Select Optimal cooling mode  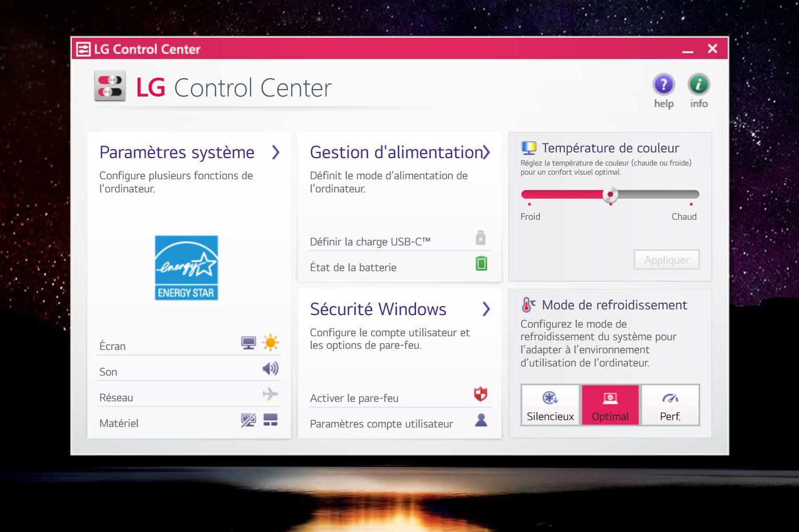click(x=610, y=405)
